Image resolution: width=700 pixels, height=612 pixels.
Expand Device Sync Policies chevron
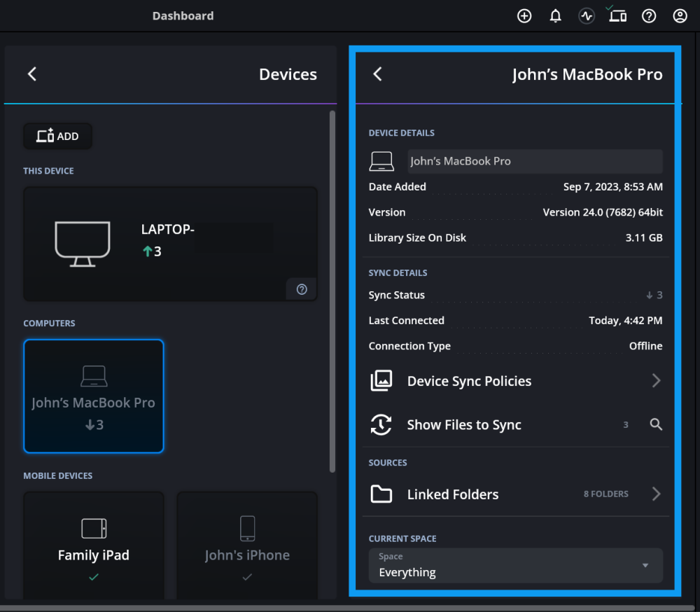coord(656,381)
